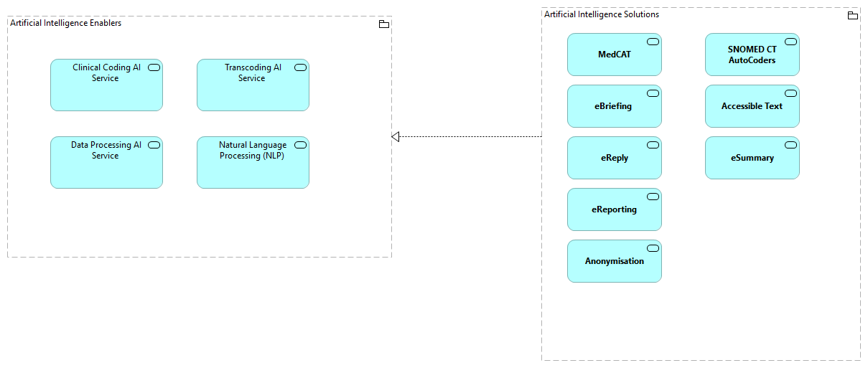Select the Accessible Text element

[752, 106]
